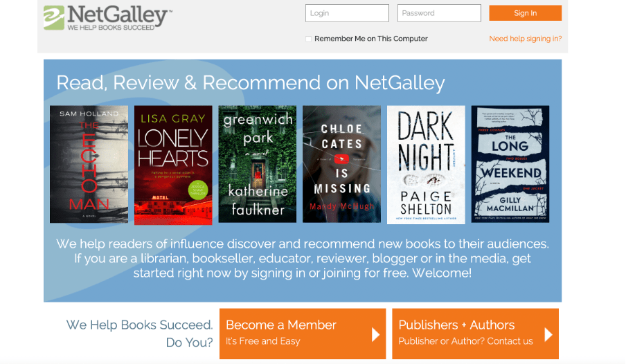This screenshot has width=626, height=364.
Task: Click the NetGalley logo
Action: point(107,17)
